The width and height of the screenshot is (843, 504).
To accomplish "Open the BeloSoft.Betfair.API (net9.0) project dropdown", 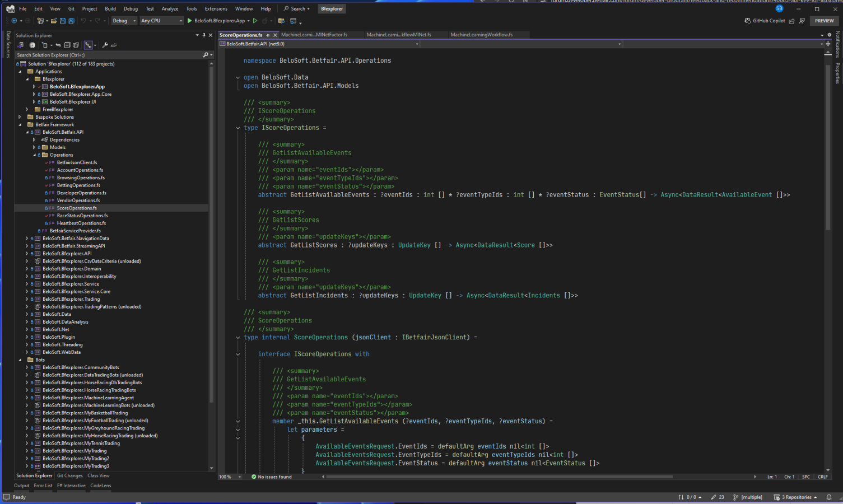I will (319, 44).
